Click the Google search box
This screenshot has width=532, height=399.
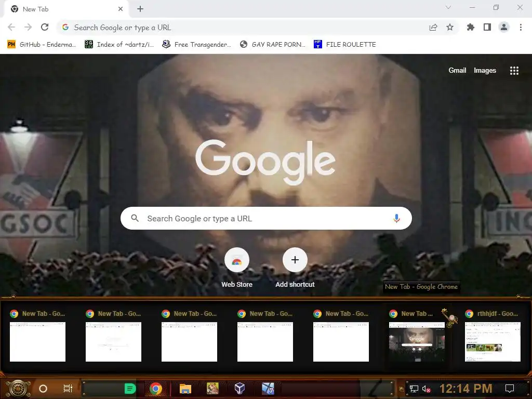coord(266,218)
